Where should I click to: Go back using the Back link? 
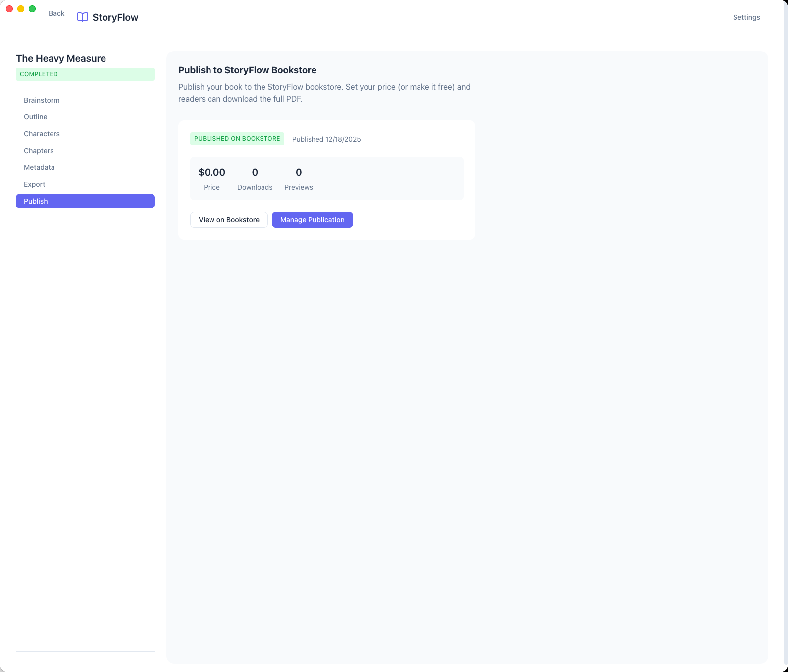[56, 13]
